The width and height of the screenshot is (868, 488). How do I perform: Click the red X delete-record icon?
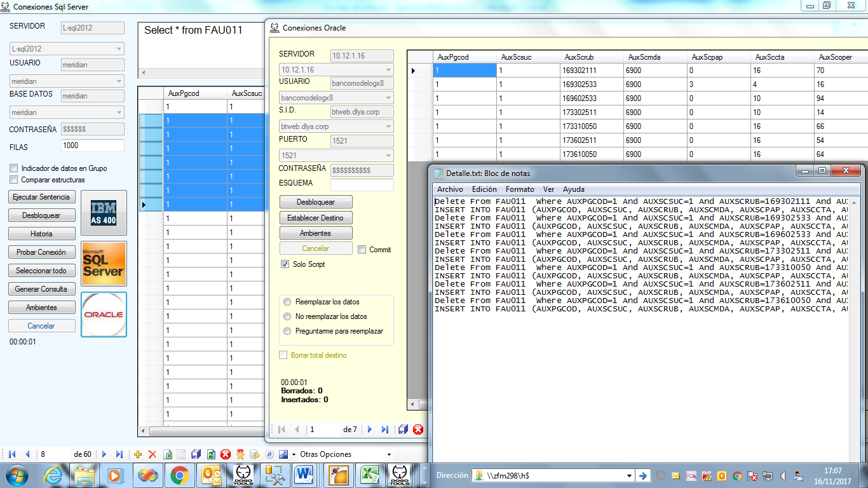click(x=153, y=454)
